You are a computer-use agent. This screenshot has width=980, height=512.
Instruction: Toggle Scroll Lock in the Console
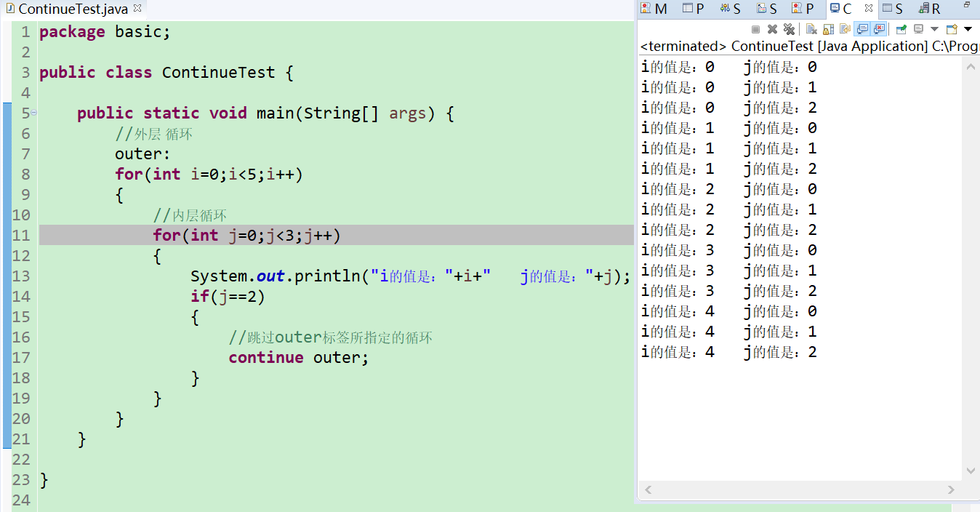coord(827,28)
